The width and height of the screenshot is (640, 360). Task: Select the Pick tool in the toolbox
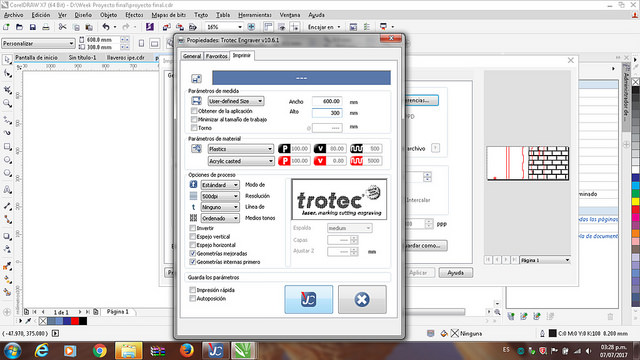(7, 60)
